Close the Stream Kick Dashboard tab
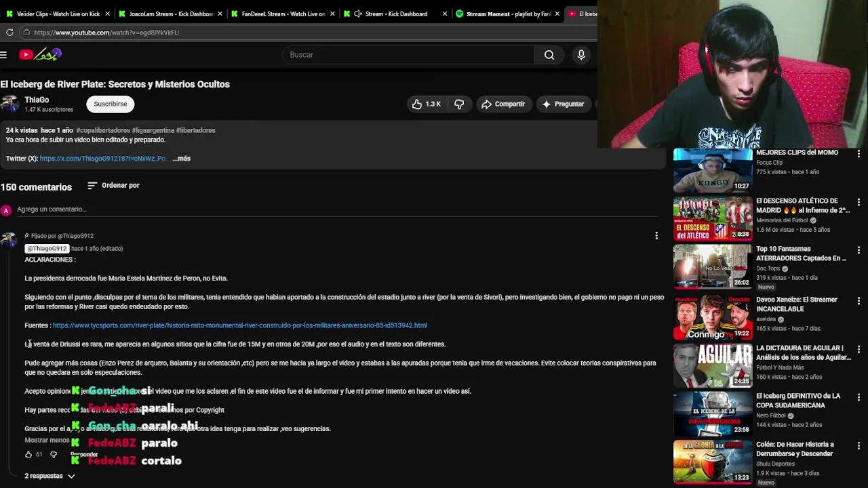868x488 pixels. 445,14
